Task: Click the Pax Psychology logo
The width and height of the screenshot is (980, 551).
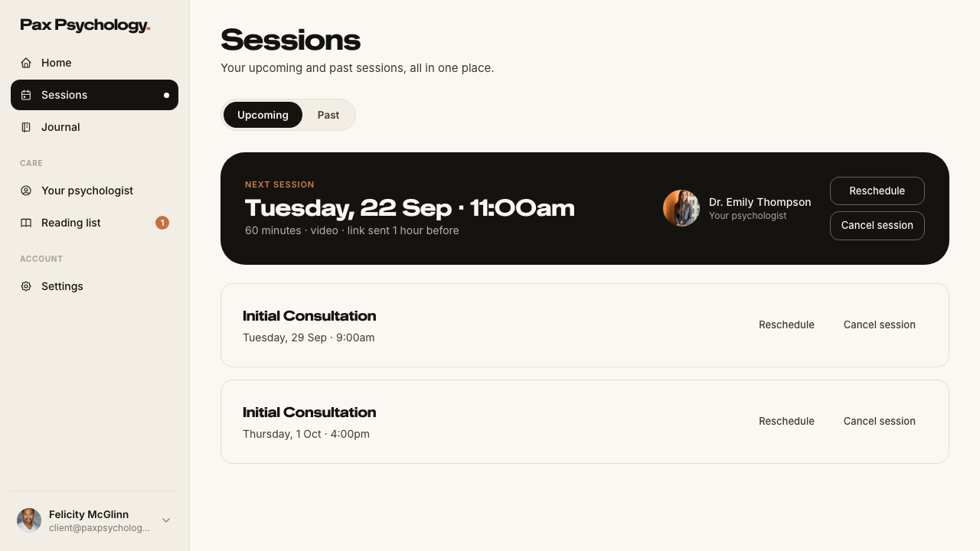Action: point(85,25)
